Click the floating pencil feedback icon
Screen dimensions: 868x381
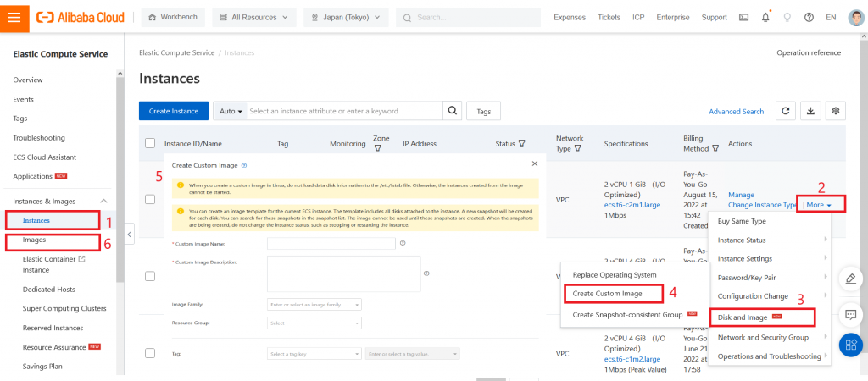pos(851,279)
